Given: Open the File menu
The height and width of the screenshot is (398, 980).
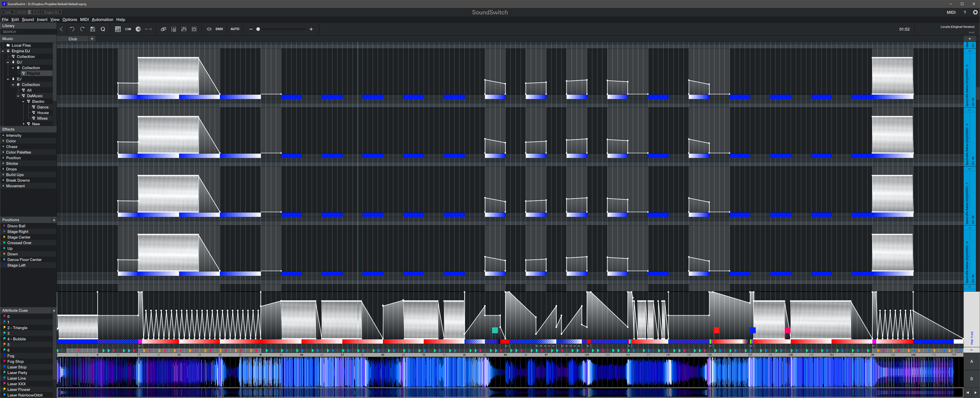Looking at the screenshot, I should tap(5, 19).
